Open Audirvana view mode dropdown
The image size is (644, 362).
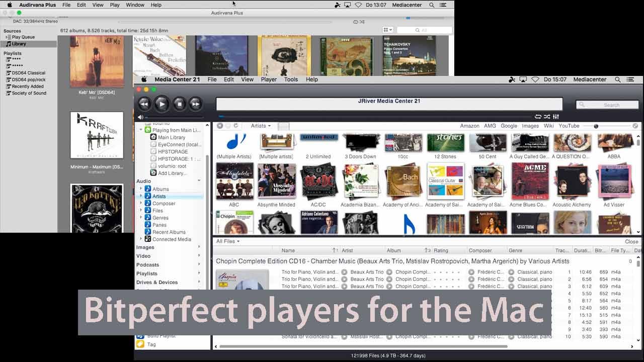[387, 30]
